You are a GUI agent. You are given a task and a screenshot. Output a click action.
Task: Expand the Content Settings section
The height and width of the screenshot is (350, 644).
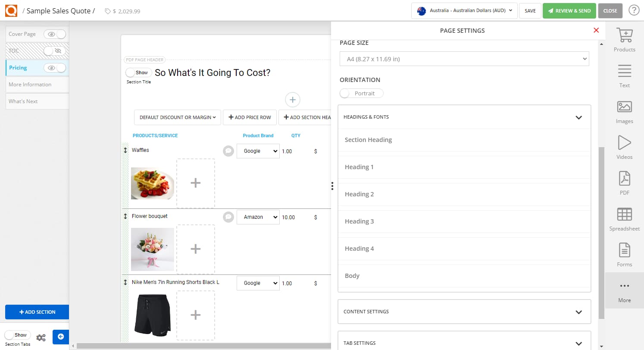[464, 312]
